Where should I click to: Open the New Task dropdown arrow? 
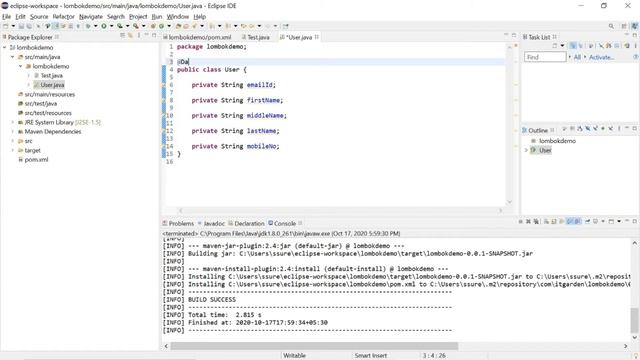[x=562, y=46]
